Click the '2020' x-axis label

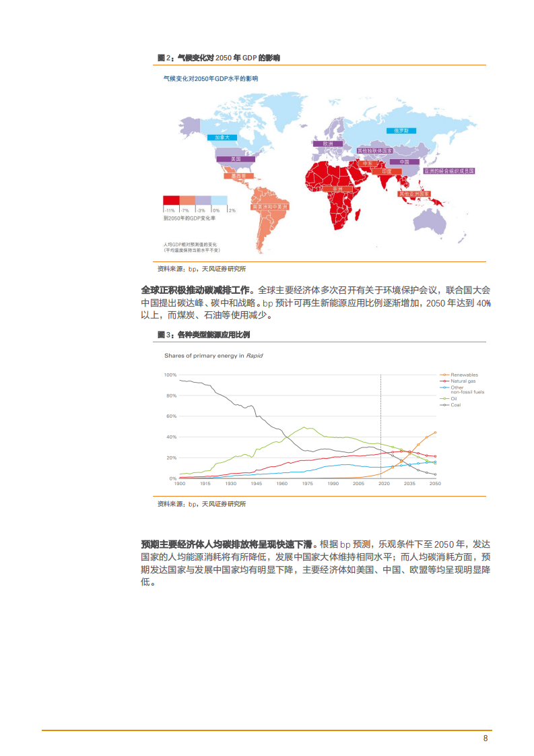coord(384,484)
